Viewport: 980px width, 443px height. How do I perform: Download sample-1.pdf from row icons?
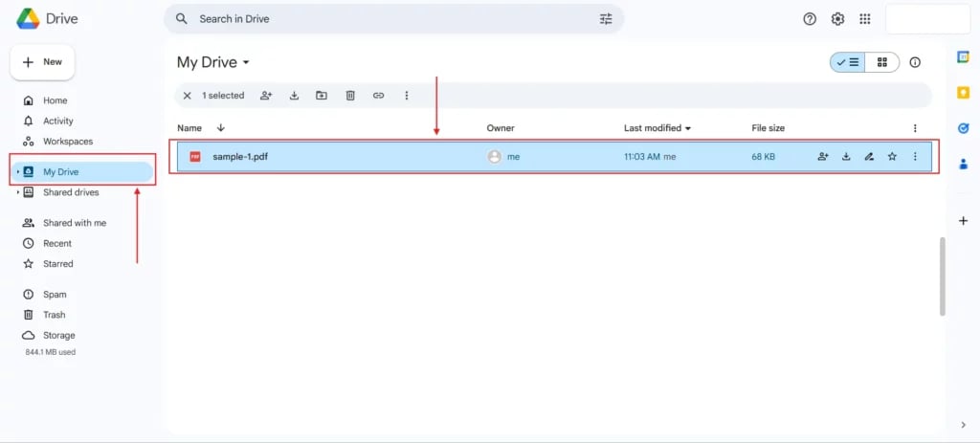[x=846, y=157]
